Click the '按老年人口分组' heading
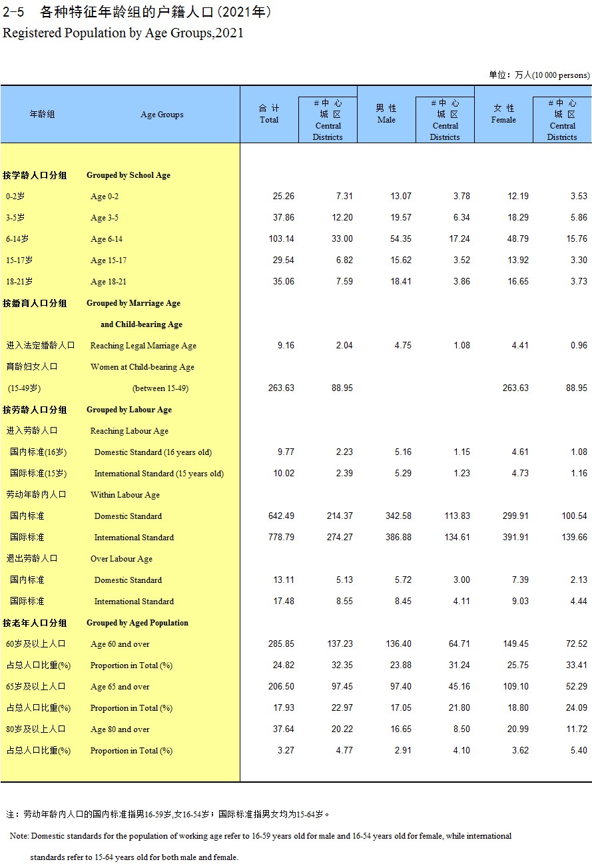 (35, 623)
